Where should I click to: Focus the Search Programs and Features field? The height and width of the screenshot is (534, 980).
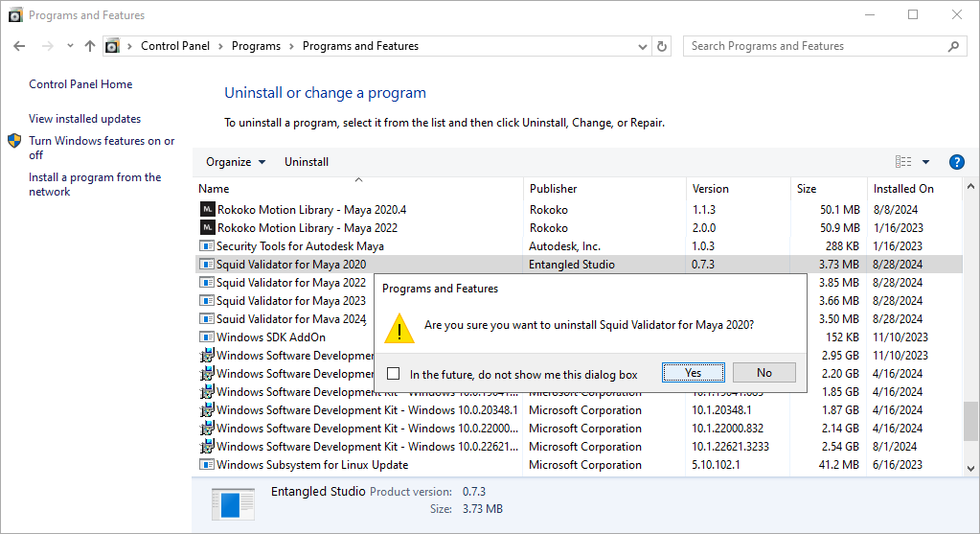[825, 46]
